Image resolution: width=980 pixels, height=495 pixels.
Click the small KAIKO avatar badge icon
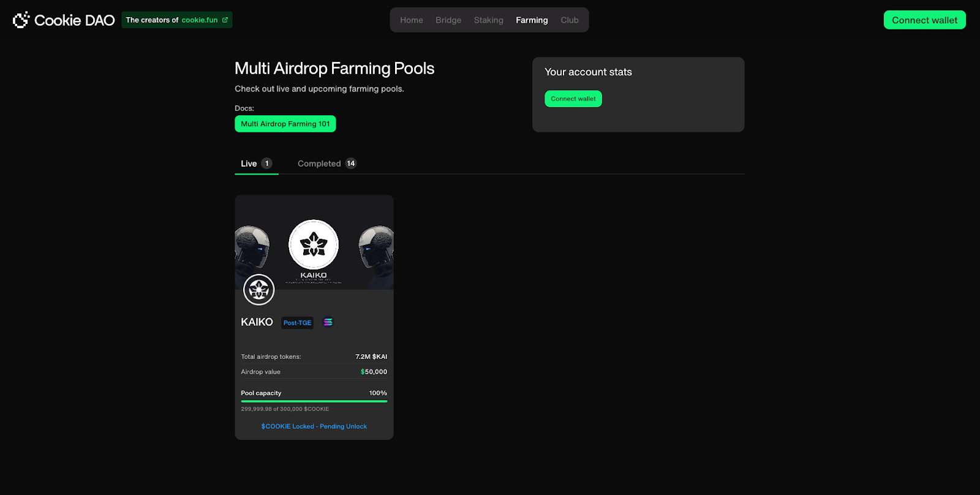[x=259, y=290]
